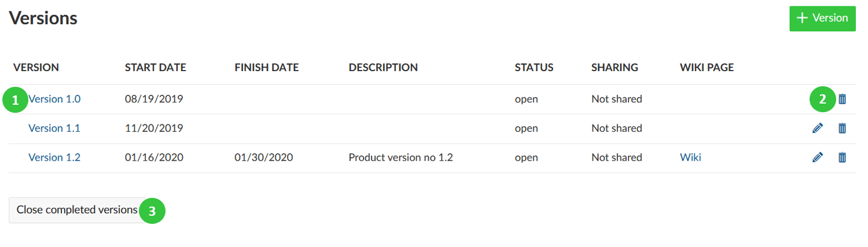
Task: Open the Version 1.1 link
Action: click(x=54, y=128)
